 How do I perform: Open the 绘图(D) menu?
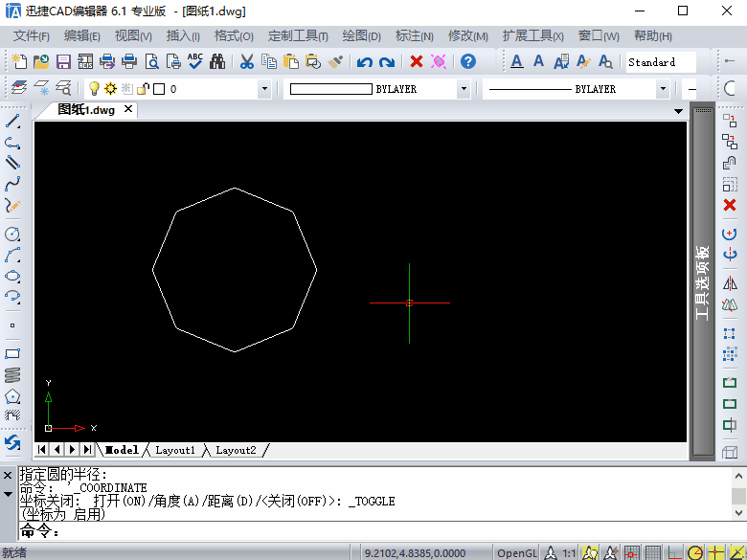pos(362,36)
